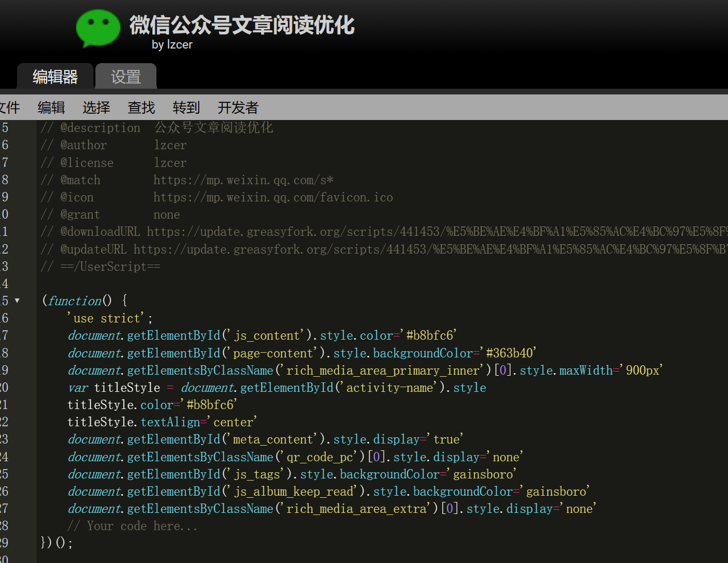The height and width of the screenshot is (563, 728).
Task: Click the script title 微信公众号文章阅读优化
Action: click(242, 25)
